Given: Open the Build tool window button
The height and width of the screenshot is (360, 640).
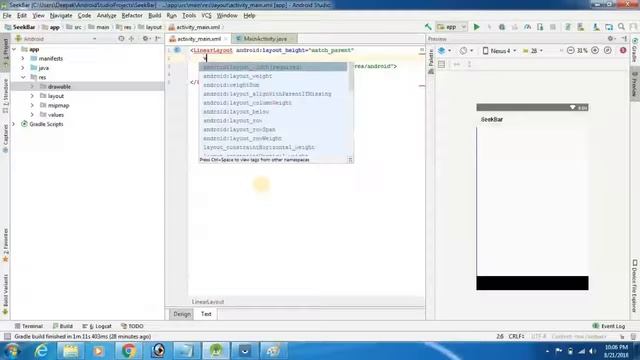Looking at the screenshot, I should point(62,326).
